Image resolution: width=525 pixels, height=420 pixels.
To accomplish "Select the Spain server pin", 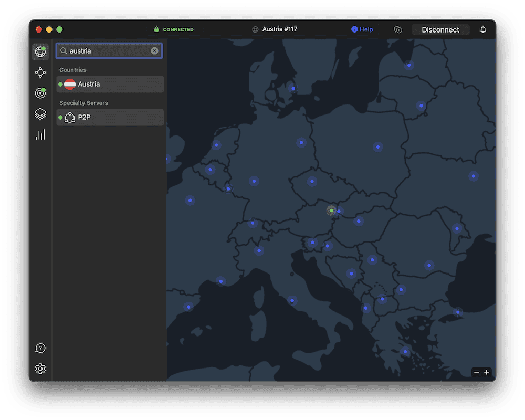I will click(x=188, y=307).
